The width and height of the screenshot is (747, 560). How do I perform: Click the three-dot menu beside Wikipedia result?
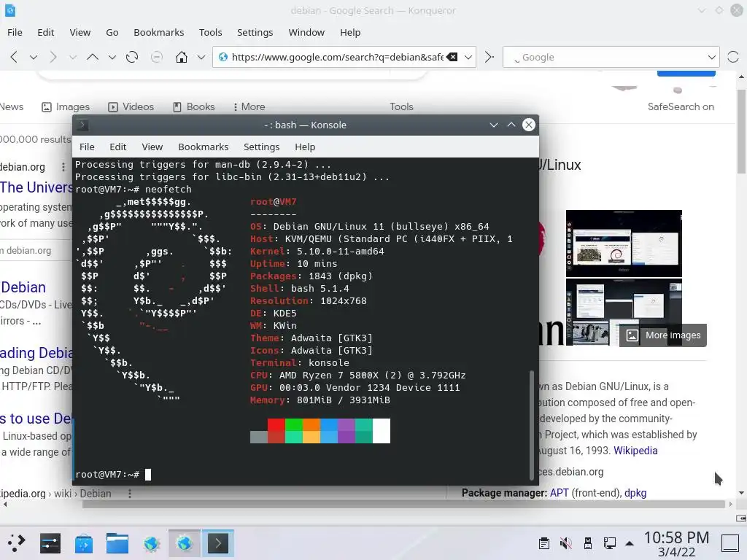pos(130,494)
